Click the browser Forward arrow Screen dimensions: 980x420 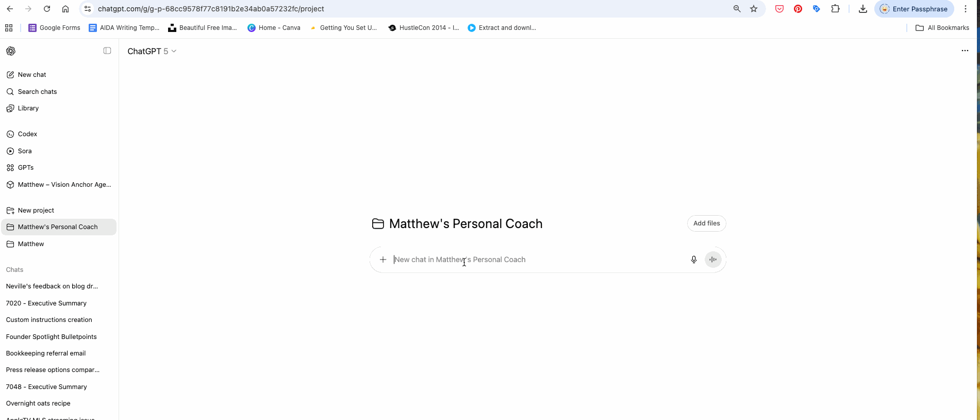point(28,9)
